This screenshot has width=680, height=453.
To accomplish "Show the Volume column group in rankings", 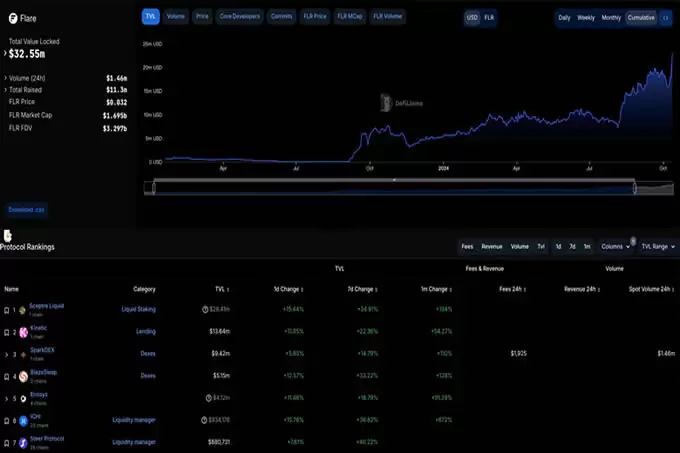I will (x=520, y=247).
